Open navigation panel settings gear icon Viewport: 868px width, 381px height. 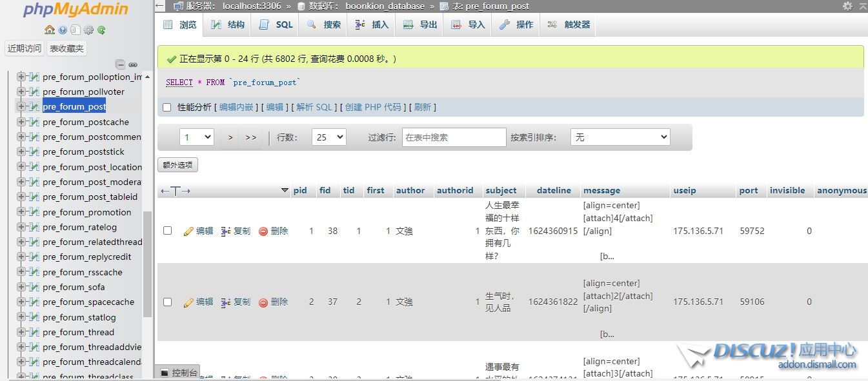(x=88, y=30)
